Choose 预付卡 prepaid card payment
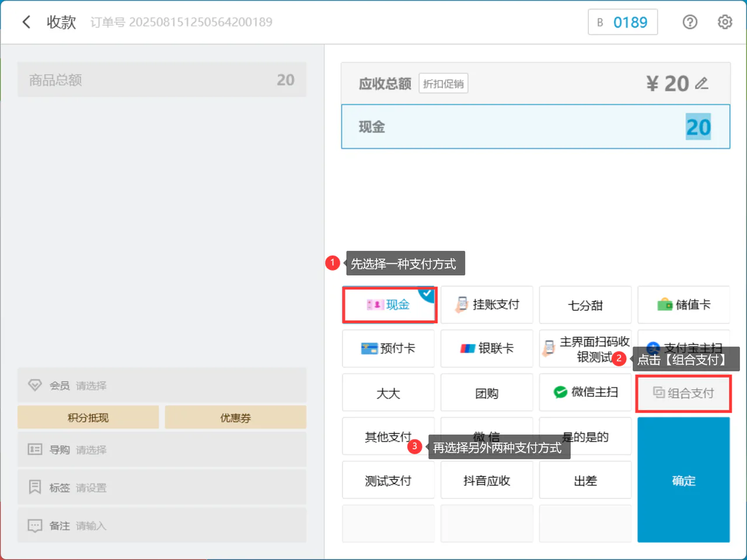 click(x=389, y=348)
